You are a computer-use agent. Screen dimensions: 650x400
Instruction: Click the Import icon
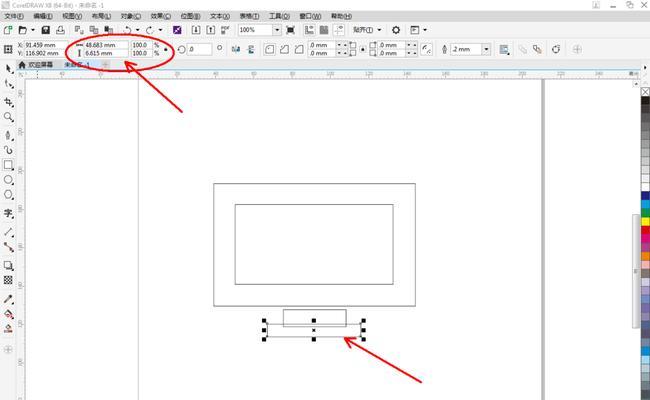pyautogui.click(x=196, y=30)
